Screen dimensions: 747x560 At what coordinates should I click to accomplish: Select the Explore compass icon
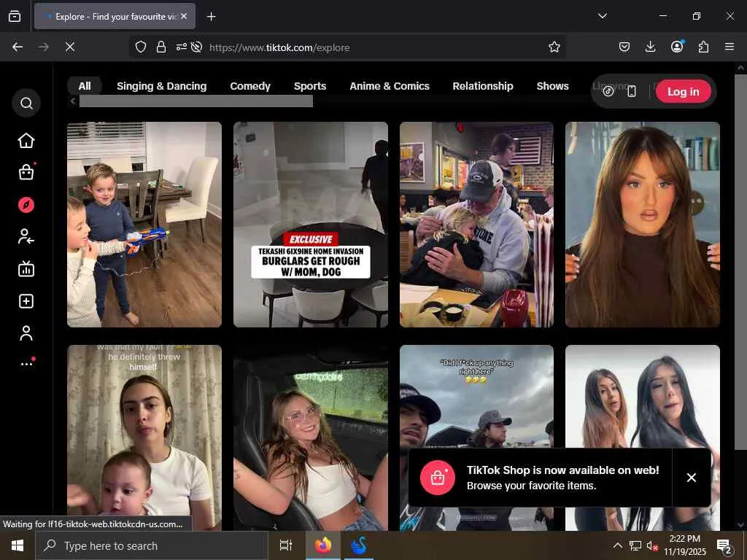point(26,205)
